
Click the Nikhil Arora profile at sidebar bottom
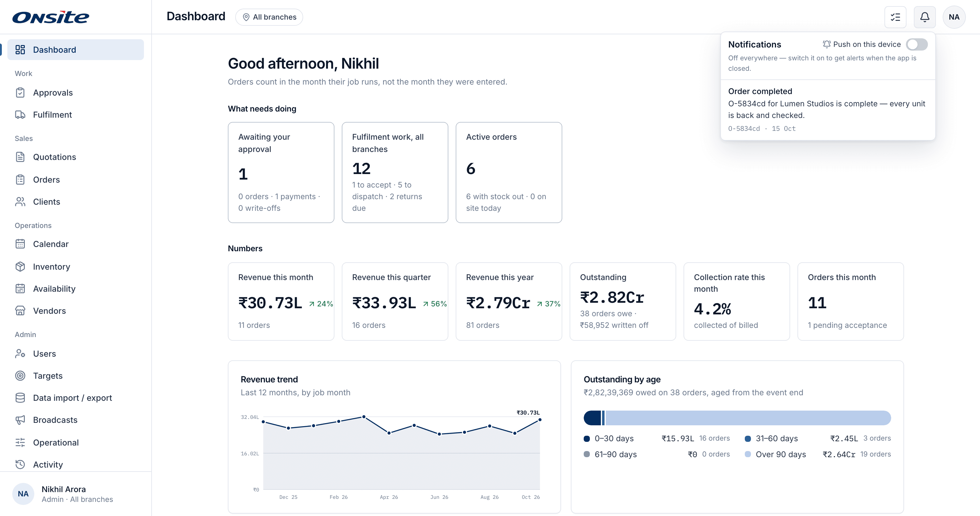[x=76, y=494]
